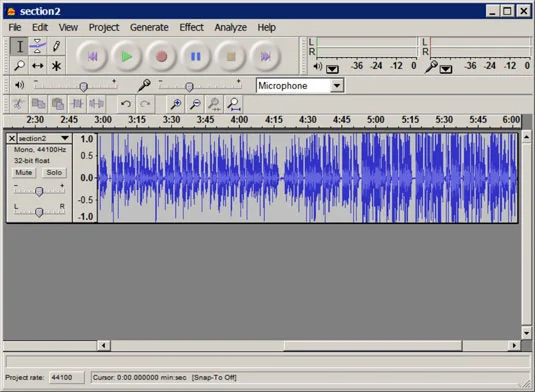The height and width of the screenshot is (392, 535).
Task: Open the Microphone input source dropdown
Action: pos(337,86)
